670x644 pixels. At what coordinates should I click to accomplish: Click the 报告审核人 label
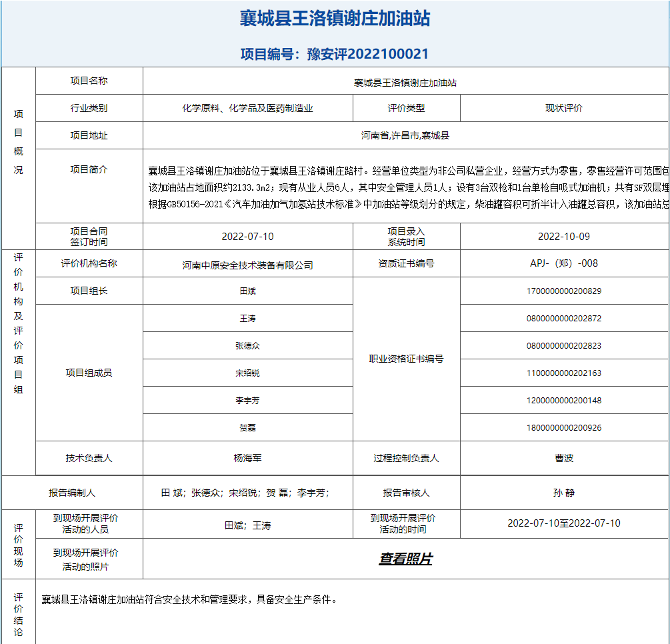[407, 493]
